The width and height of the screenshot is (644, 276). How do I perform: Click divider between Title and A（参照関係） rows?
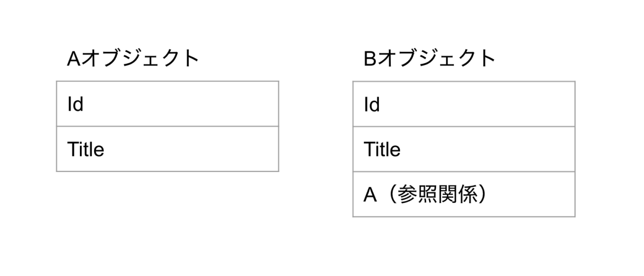(x=464, y=171)
